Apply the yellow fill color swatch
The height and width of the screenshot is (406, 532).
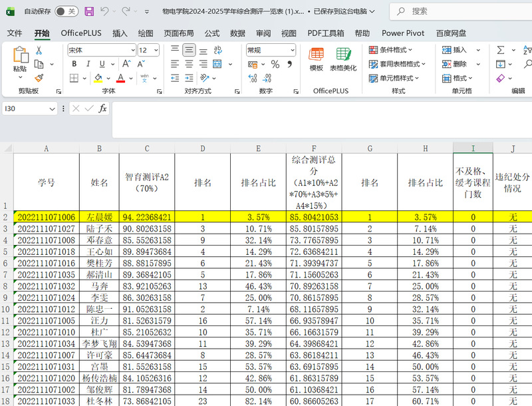98,79
